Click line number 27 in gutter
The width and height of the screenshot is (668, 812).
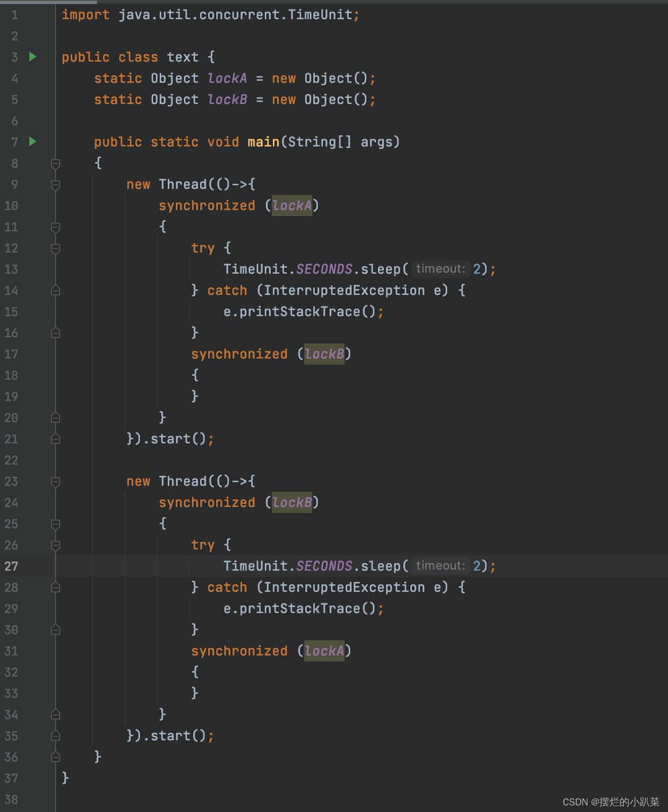(x=11, y=566)
